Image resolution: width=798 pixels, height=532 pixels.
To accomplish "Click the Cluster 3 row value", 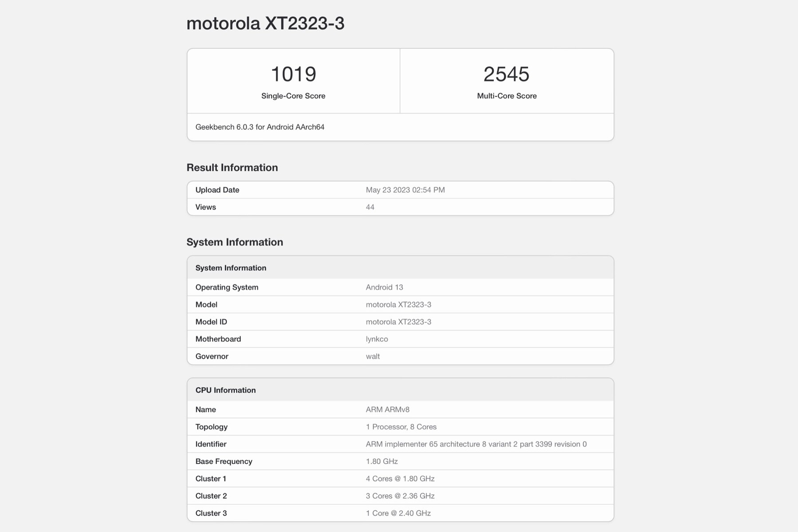I will click(x=398, y=513).
